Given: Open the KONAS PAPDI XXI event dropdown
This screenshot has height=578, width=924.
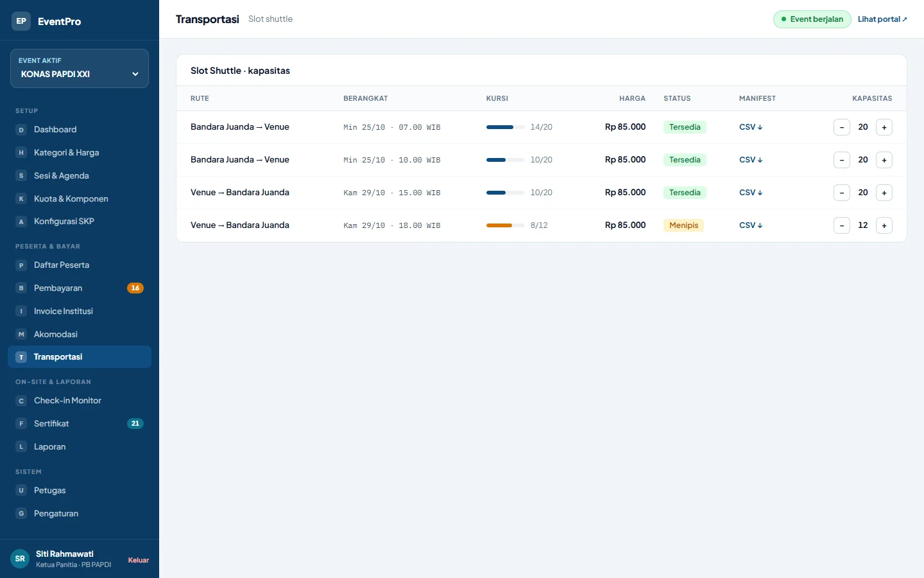Looking at the screenshot, I should [80, 68].
